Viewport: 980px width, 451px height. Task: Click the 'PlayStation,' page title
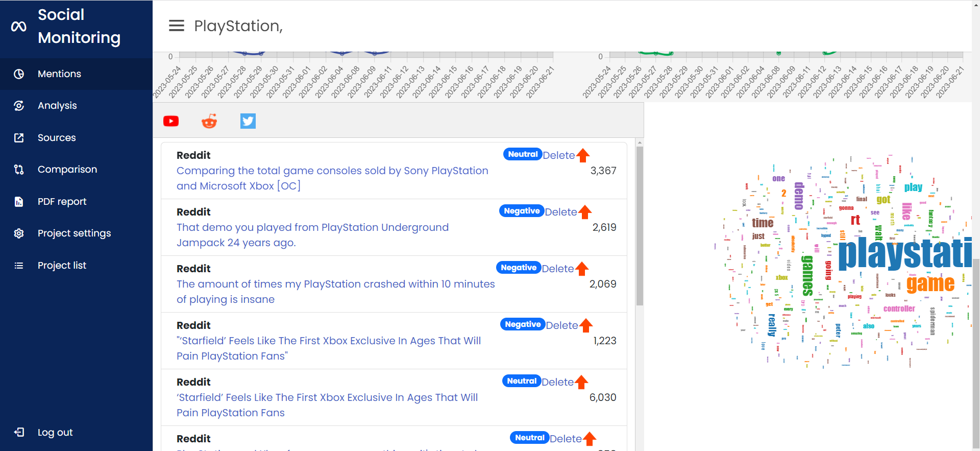[238, 26]
